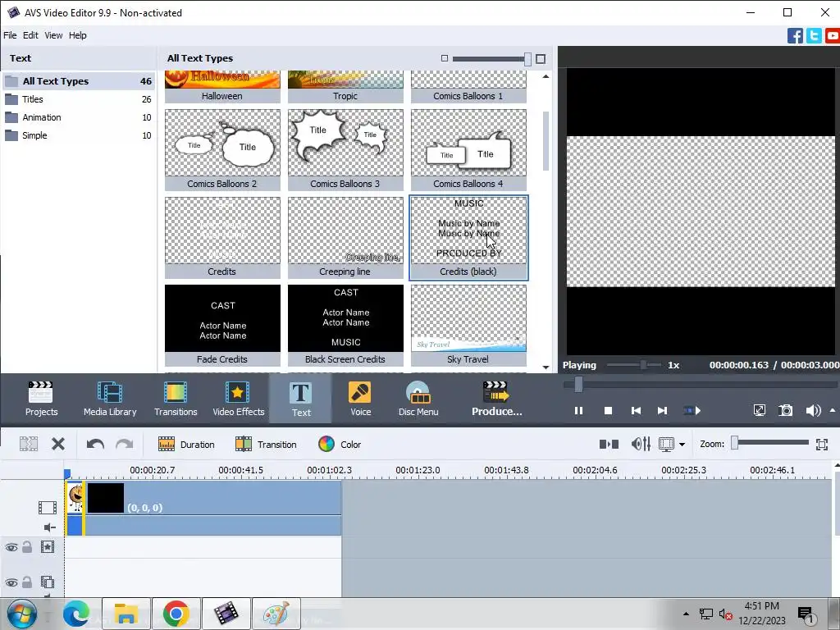The image size is (840, 630).
Task: Open the Disc Menu section
Action: click(418, 399)
